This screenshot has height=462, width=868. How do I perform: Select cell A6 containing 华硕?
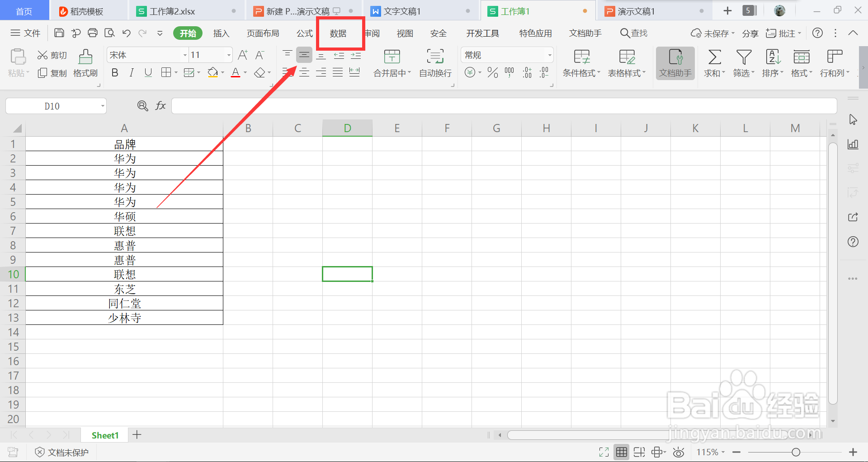click(124, 216)
